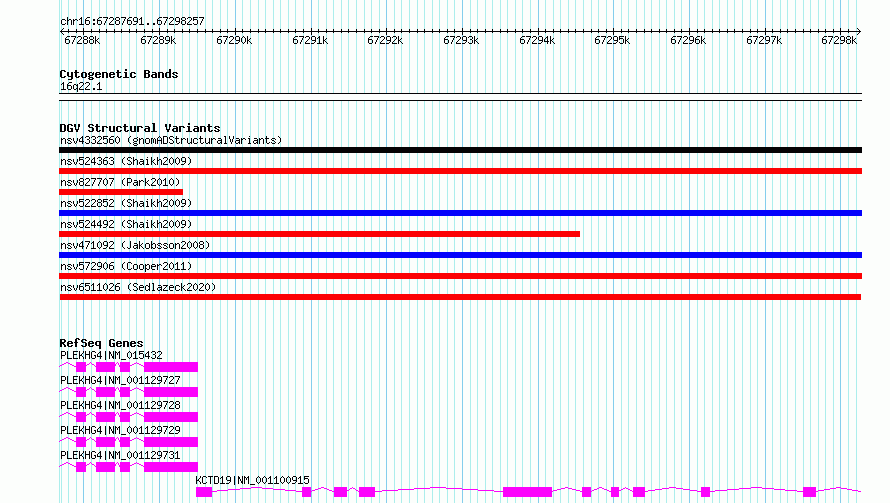Select the blue bar under nsv471092

click(460, 255)
